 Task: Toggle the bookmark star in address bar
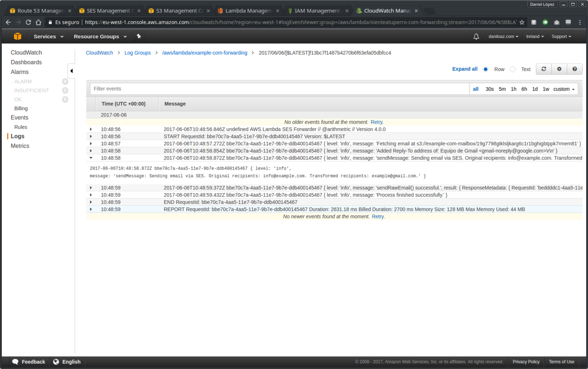tap(522, 21)
